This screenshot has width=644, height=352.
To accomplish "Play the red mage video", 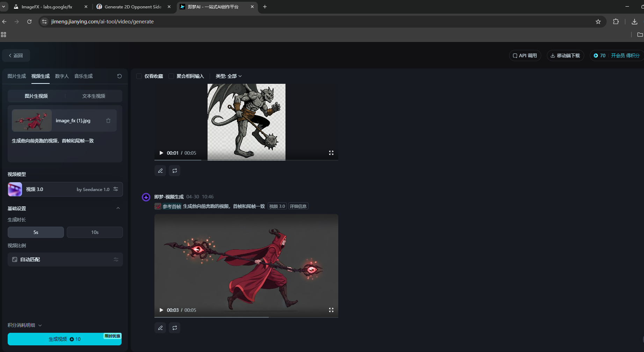I will 161,310.
